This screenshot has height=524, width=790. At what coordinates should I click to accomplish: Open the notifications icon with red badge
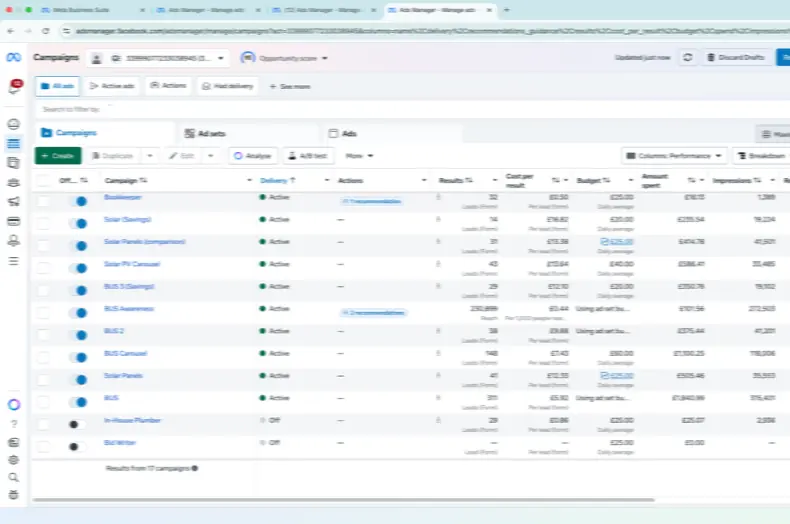14,87
